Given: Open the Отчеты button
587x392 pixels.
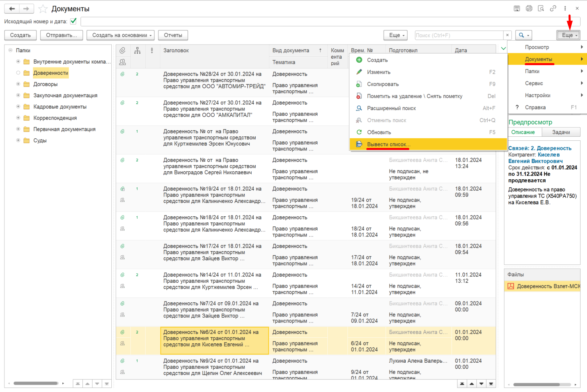Looking at the screenshot, I should [173, 35].
